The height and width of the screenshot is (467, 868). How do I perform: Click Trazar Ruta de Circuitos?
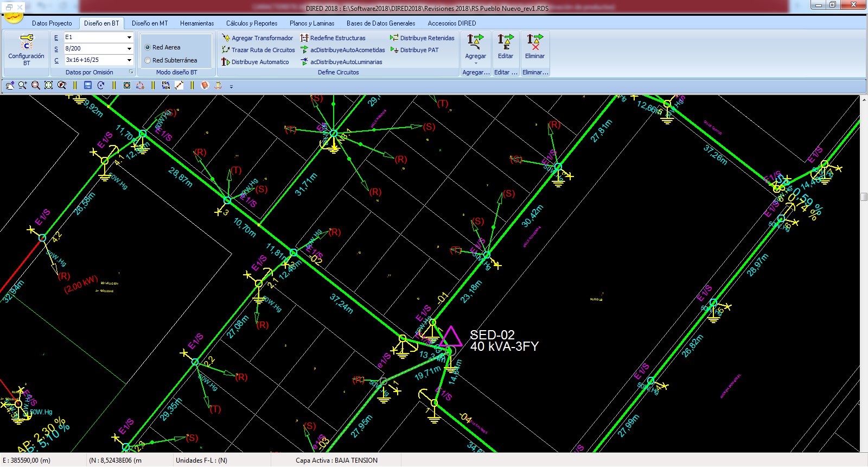pyautogui.click(x=258, y=50)
